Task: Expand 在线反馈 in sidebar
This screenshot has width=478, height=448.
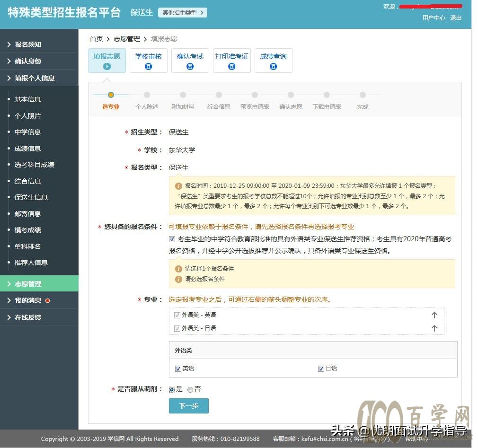Action: point(39,317)
